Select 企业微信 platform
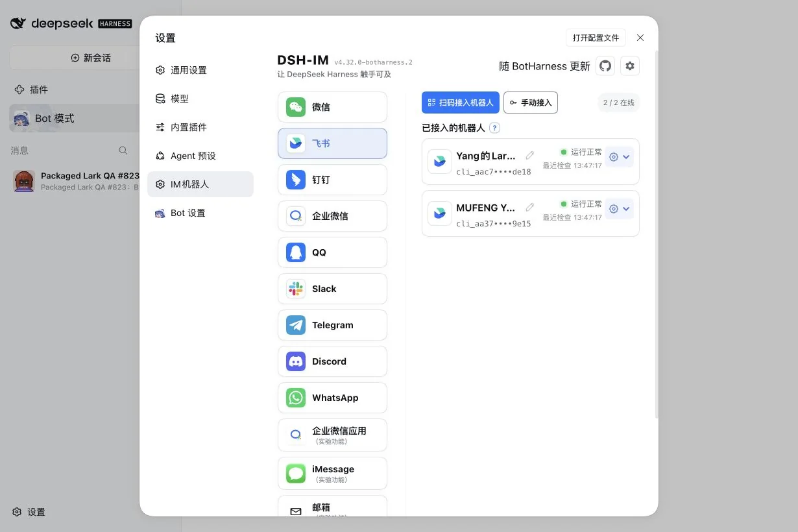This screenshot has height=532, width=798. 332,216
